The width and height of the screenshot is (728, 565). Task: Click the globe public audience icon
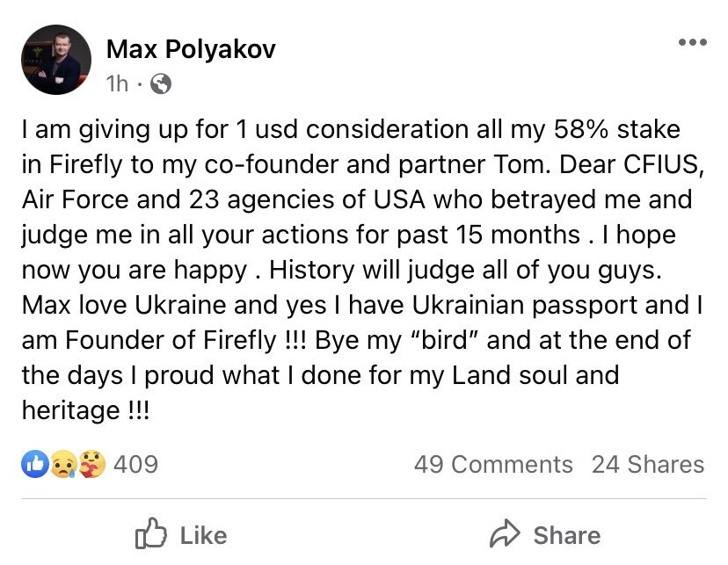click(161, 84)
